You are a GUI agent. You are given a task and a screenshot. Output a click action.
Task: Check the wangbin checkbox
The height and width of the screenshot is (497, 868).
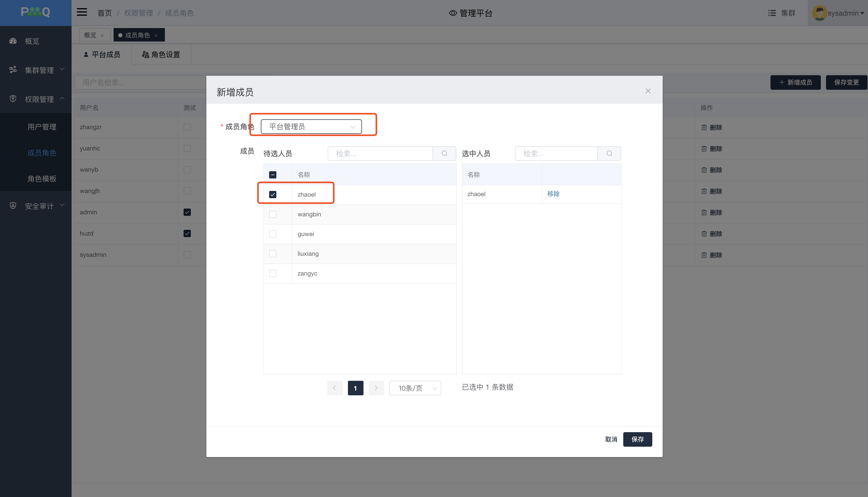tap(272, 214)
